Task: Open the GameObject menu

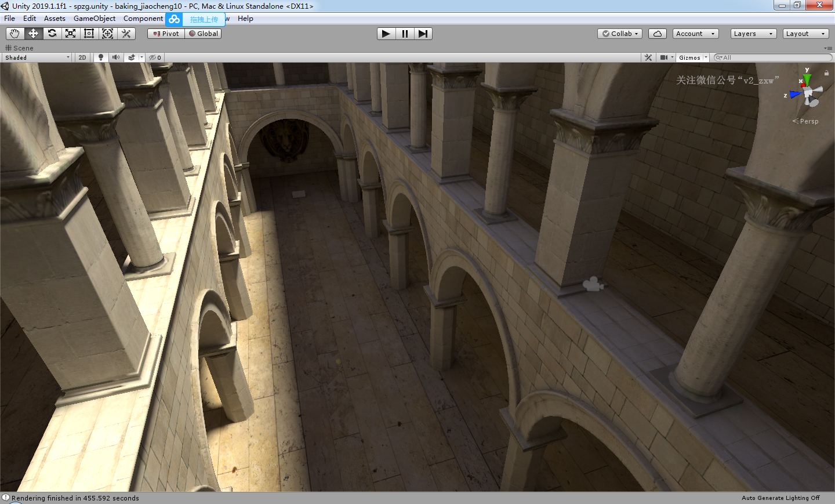Action: [95, 19]
